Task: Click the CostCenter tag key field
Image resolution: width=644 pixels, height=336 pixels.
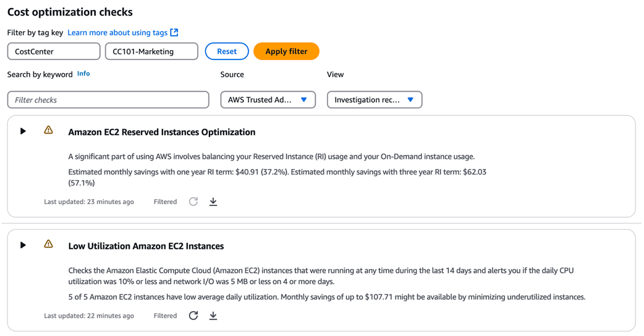Action: (x=54, y=51)
